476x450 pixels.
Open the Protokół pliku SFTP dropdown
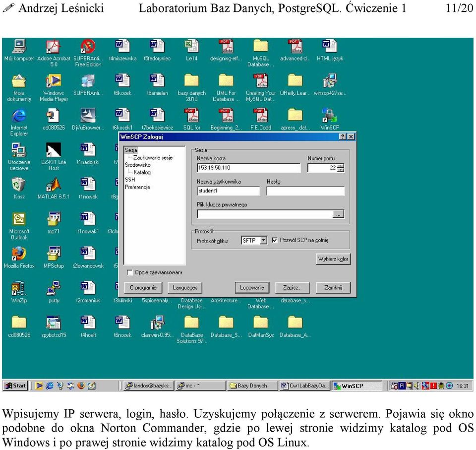263,240
